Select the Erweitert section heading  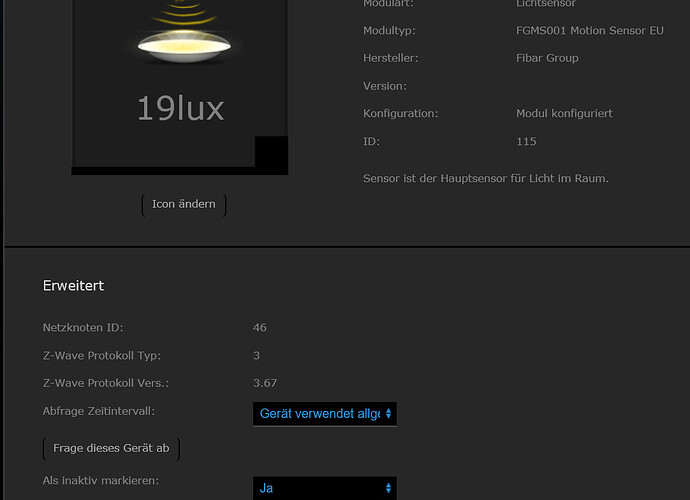(73, 286)
